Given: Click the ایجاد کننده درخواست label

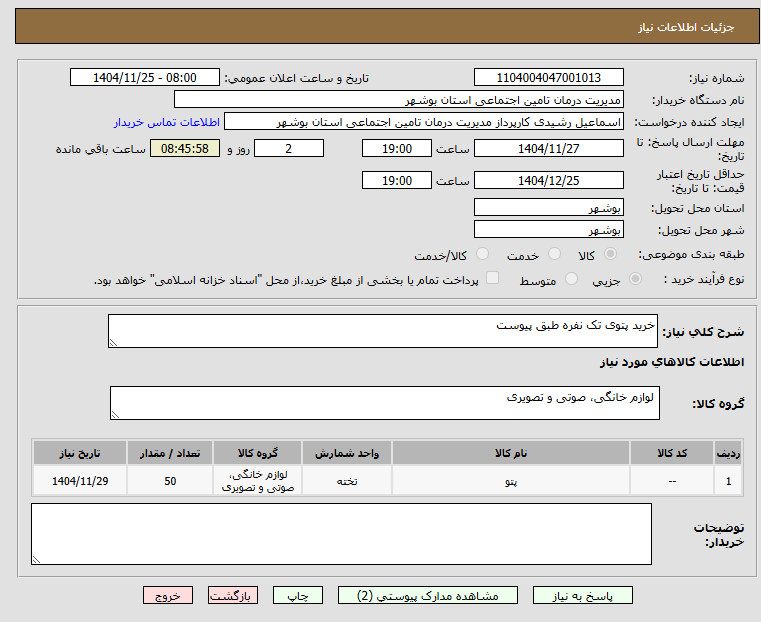Looking at the screenshot, I should pyautogui.click(x=689, y=122).
